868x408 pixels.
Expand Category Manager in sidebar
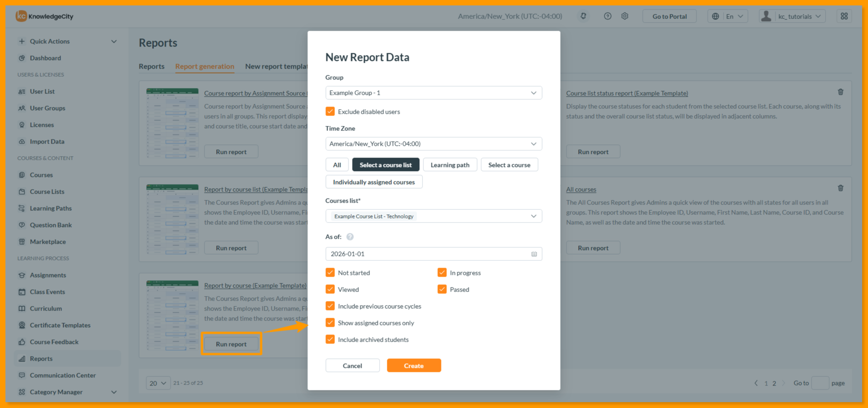[68, 392]
